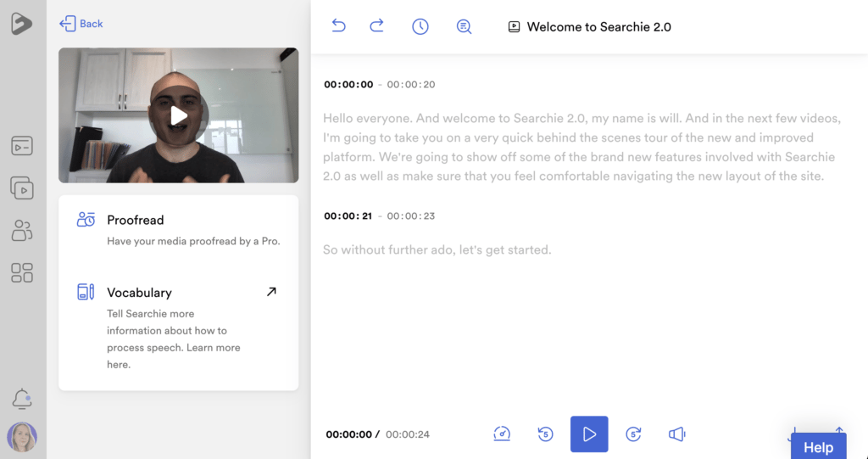Open the media library sidebar icon
Image resolution: width=868 pixels, height=459 pixels.
(x=22, y=146)
